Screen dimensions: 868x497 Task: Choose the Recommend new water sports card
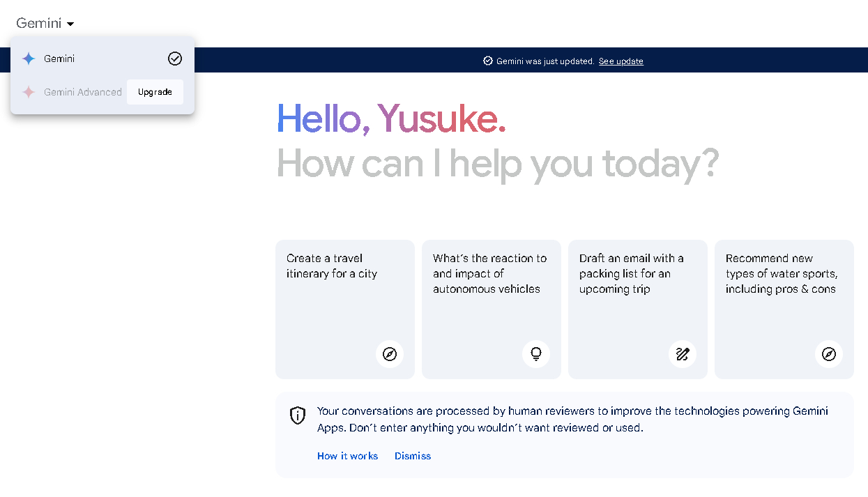(784, 309)
